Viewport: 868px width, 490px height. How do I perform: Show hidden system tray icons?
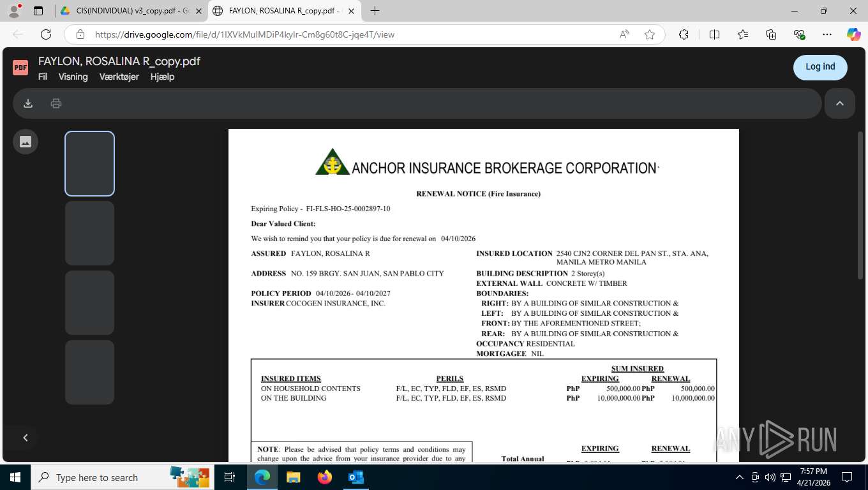click(x=740, y=477)
